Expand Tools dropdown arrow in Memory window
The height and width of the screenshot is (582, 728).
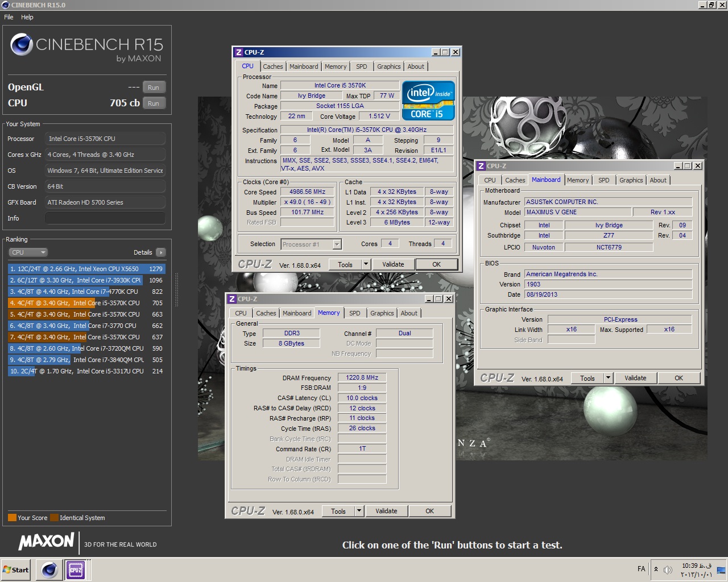(x=359, y=511)
